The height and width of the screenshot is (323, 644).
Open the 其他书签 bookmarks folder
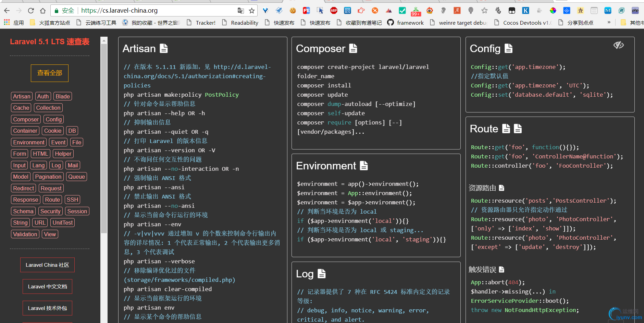pos(633,23)
